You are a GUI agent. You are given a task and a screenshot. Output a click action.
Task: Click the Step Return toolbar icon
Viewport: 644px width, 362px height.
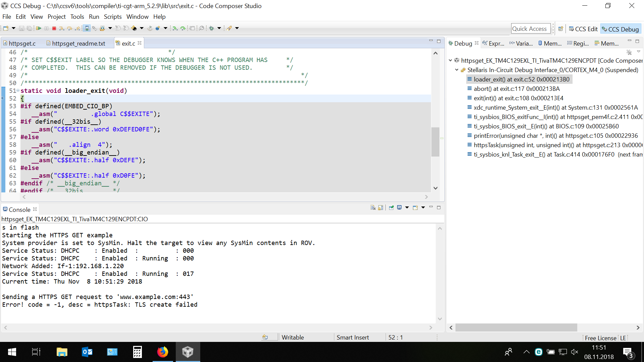tap(77, 28)
